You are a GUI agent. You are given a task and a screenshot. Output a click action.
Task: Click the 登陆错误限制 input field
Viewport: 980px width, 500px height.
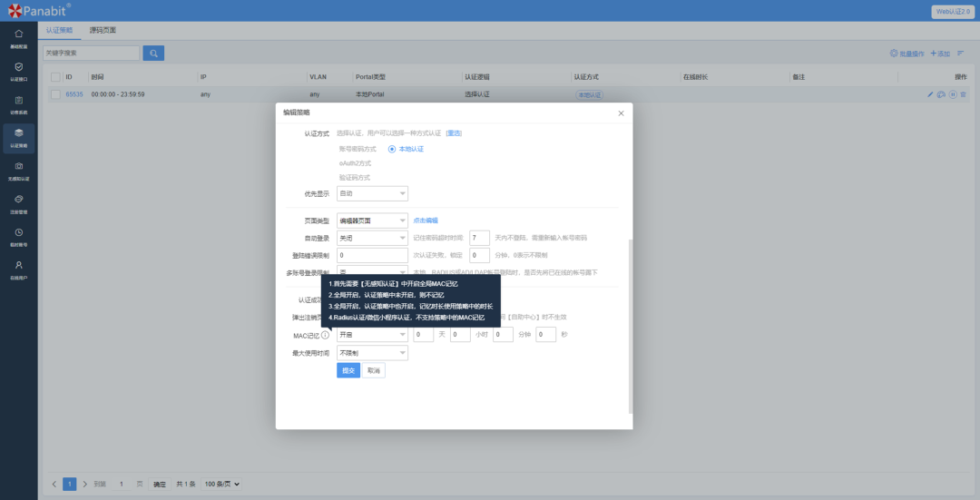pos(373,255)
